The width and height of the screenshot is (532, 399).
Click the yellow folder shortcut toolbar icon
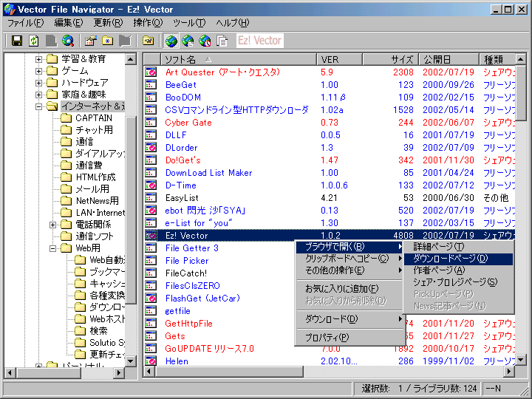(x=148, y=41)
